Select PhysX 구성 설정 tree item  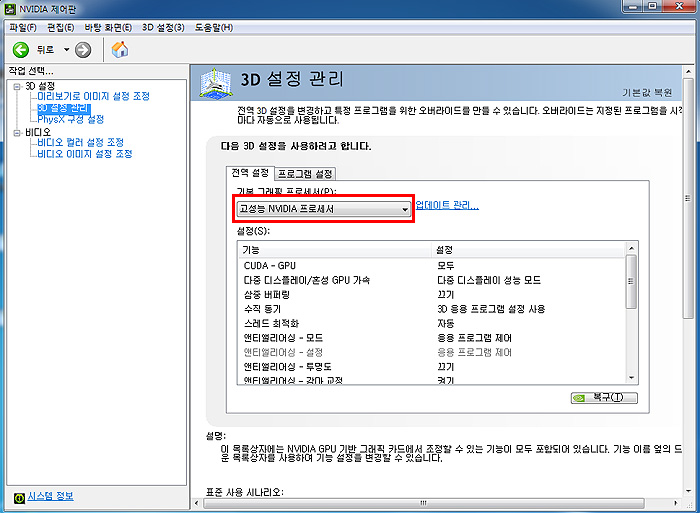pos(71,120)
